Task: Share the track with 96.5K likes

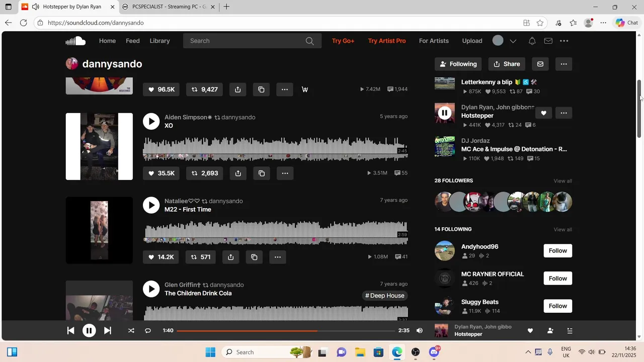Action: point(238,89)
